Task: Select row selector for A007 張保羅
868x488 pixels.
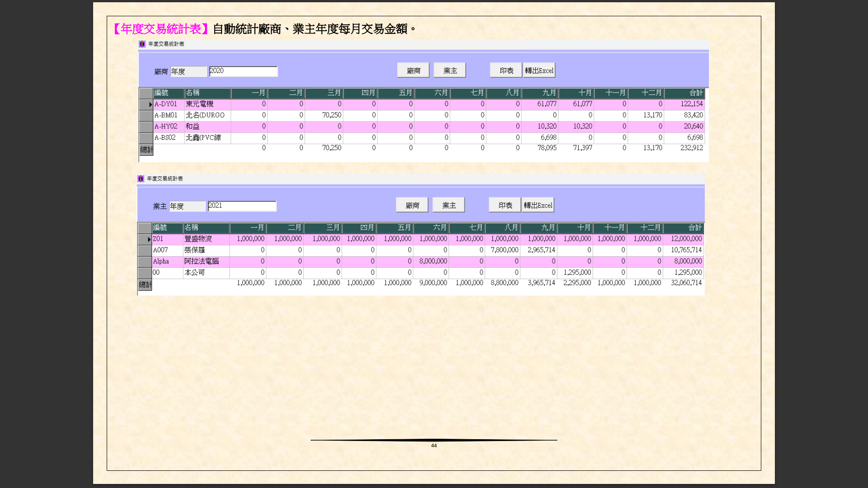Action: pyautogui.click(x=145, y=250)
